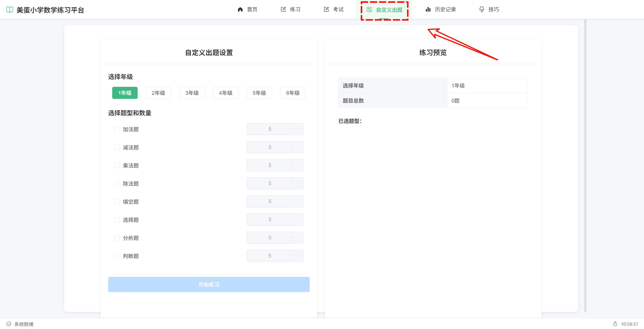Click the 填空题 quantity input field
Screen dimensions: 644x329
pos(269,201)
